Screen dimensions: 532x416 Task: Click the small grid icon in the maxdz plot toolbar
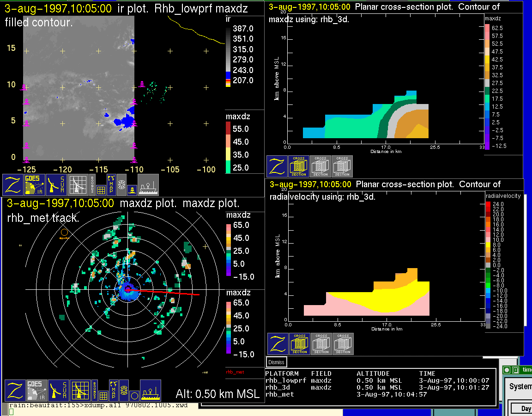click(103, 396)
